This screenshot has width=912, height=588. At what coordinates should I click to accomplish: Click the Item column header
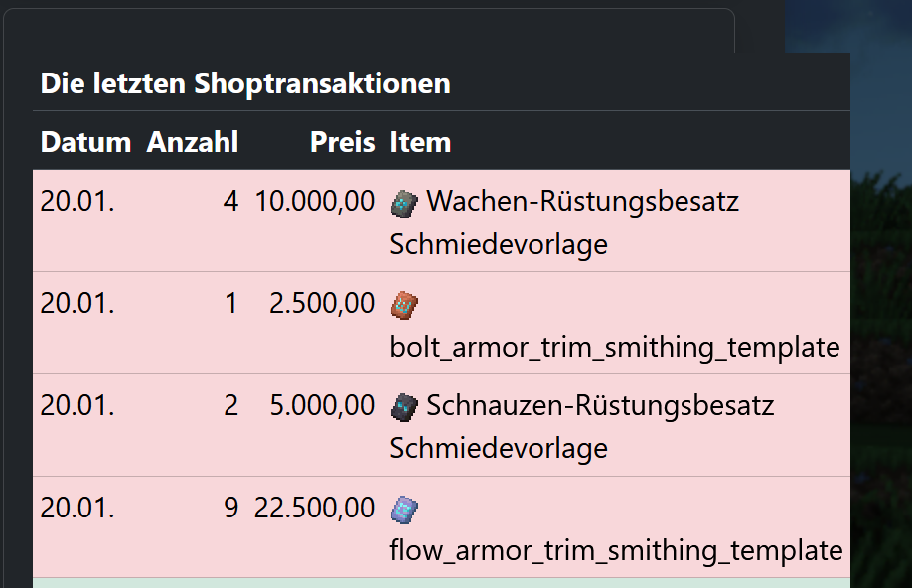tap(420, 143)
